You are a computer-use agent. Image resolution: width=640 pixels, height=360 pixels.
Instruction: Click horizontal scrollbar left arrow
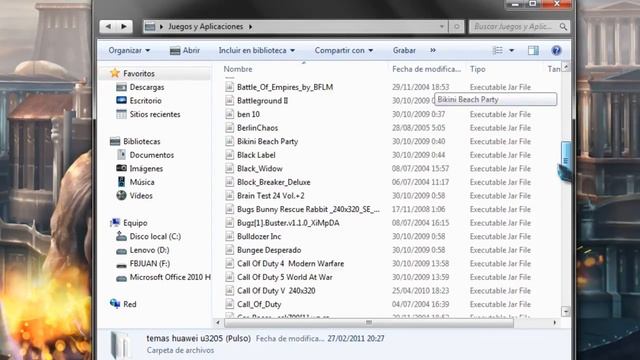coord(218,322)
